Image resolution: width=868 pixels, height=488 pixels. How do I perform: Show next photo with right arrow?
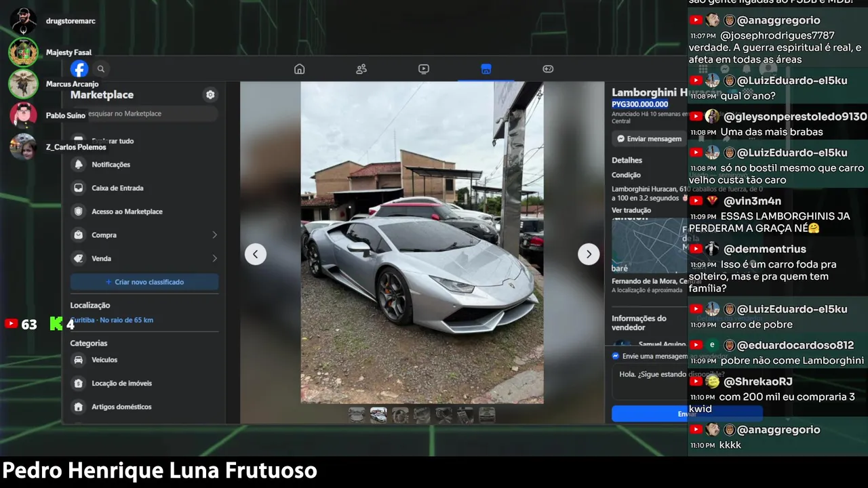[x=589, y=254]
